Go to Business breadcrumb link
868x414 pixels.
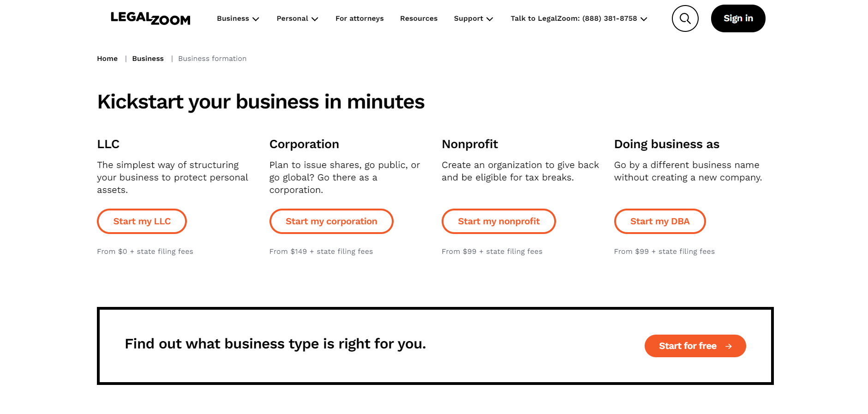point(148,59)
